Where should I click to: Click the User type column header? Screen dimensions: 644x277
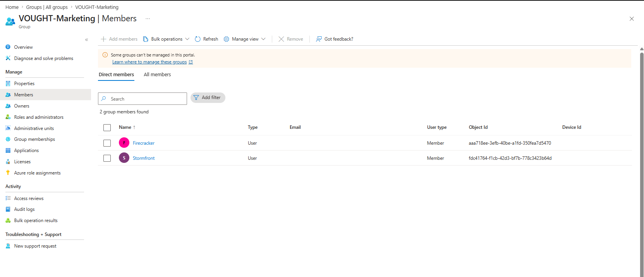point(437,127)
